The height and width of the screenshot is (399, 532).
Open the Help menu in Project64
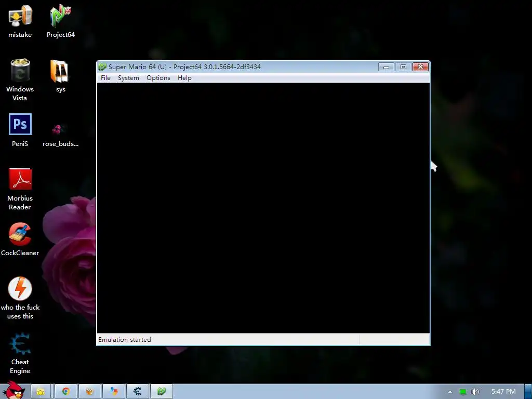coord(184,78)
